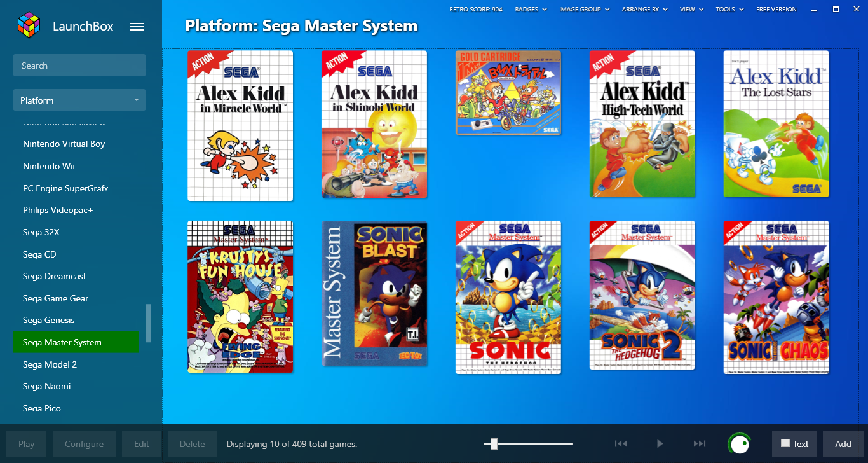The height and width of the screenshot is (463, 868).
Task: Open the View dropdown menu
Action: (x=692, y=10)
